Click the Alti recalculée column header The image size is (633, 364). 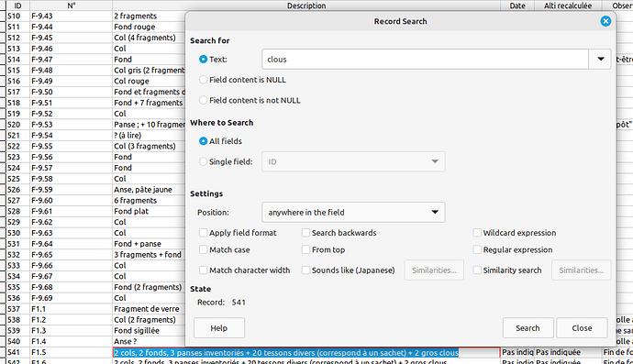pos(568,6)
